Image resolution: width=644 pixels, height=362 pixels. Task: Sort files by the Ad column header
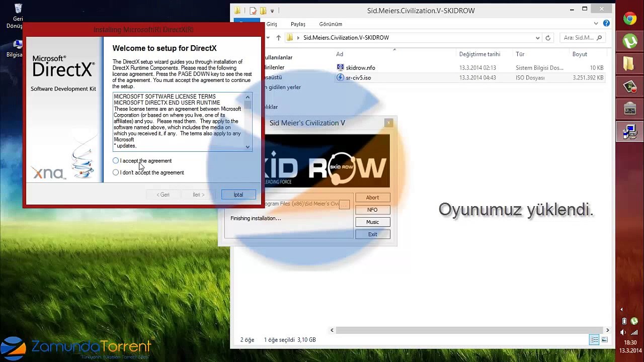(x=340, y=54)
